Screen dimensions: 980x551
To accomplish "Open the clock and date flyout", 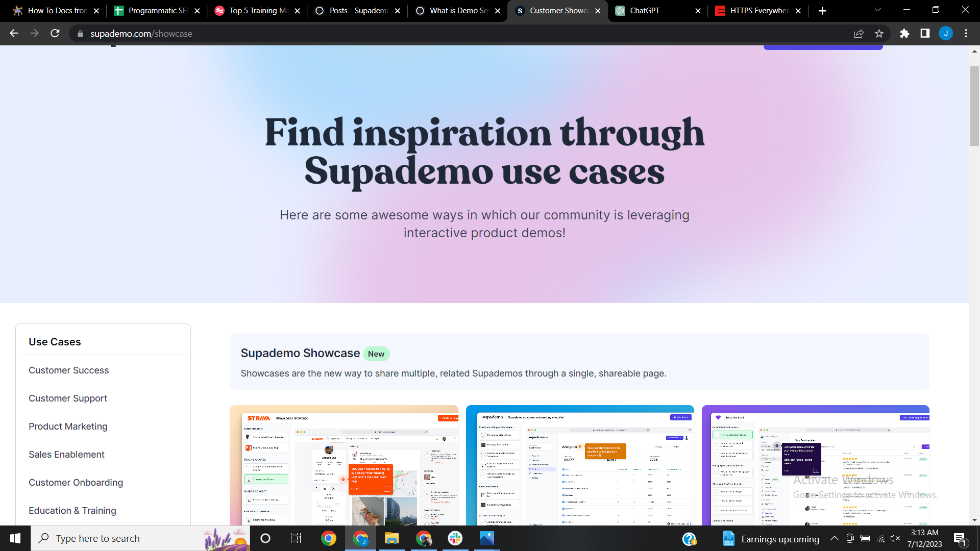I will (x=924, y=538).
